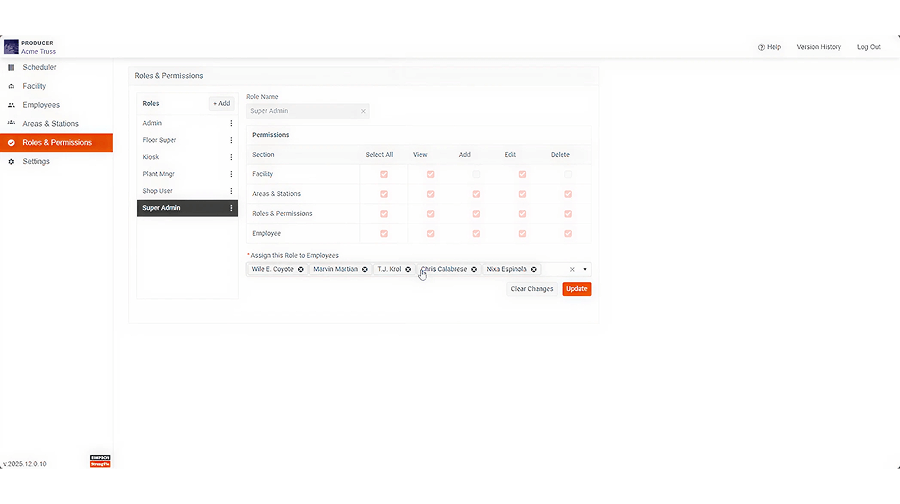Open Version History
Image resolution: width=900 pixels, height=504 pixels.
coord(818,47)
